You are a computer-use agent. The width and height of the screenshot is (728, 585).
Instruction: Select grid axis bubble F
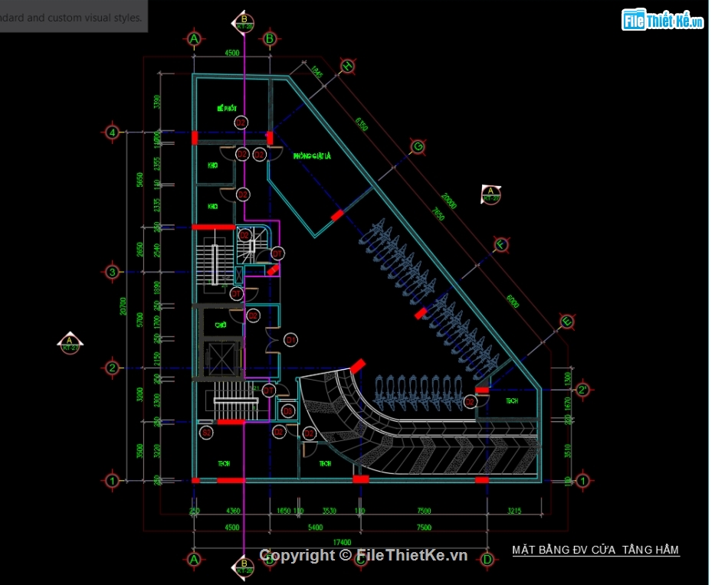pyautogui.click(x=500, y=244)
